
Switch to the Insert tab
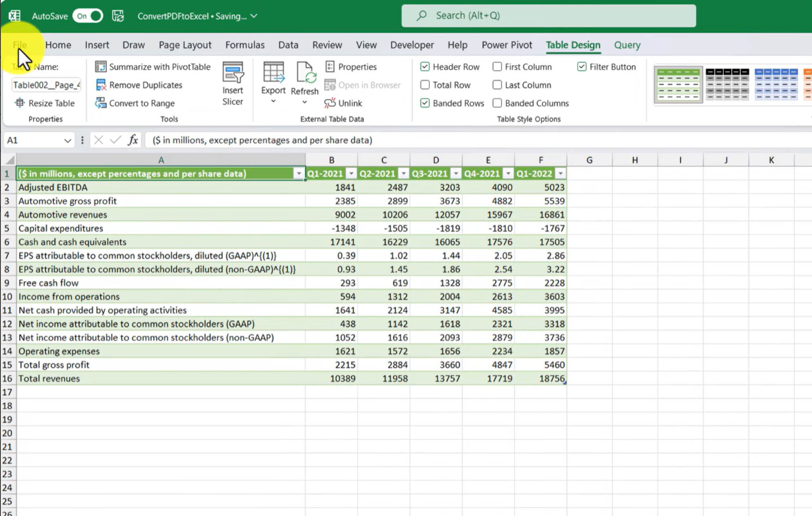[x=97, y=45]
